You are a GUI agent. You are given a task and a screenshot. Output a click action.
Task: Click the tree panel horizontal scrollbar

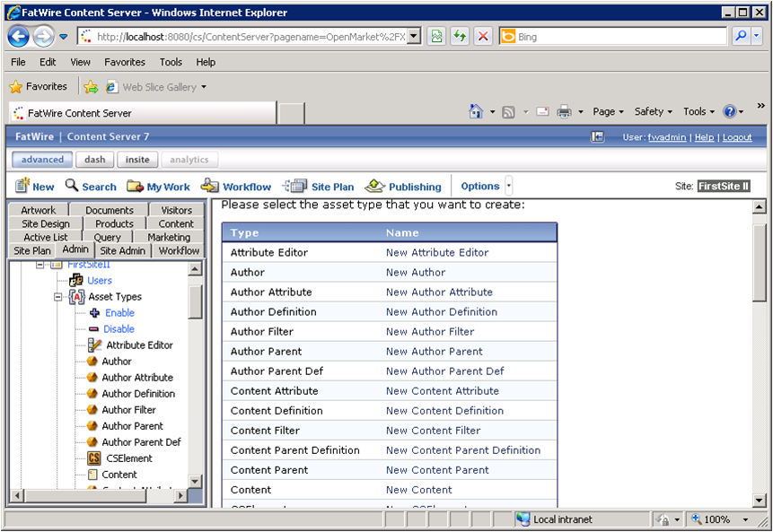[99, 495]
